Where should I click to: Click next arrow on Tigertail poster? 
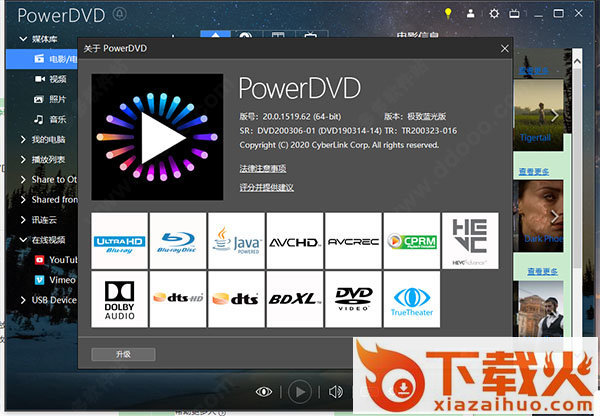(555, 115)
